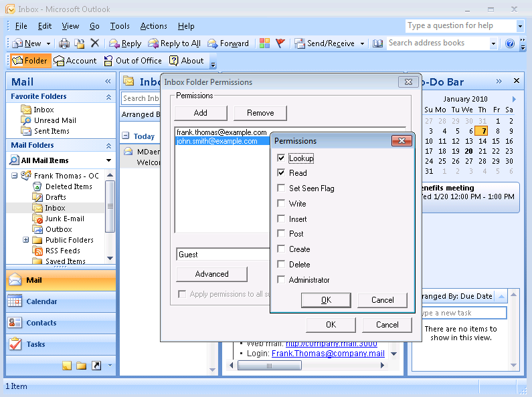532x397 pixels.
Task: Open the Shortcuts icon in navigation pane
Action: (96, 366)
